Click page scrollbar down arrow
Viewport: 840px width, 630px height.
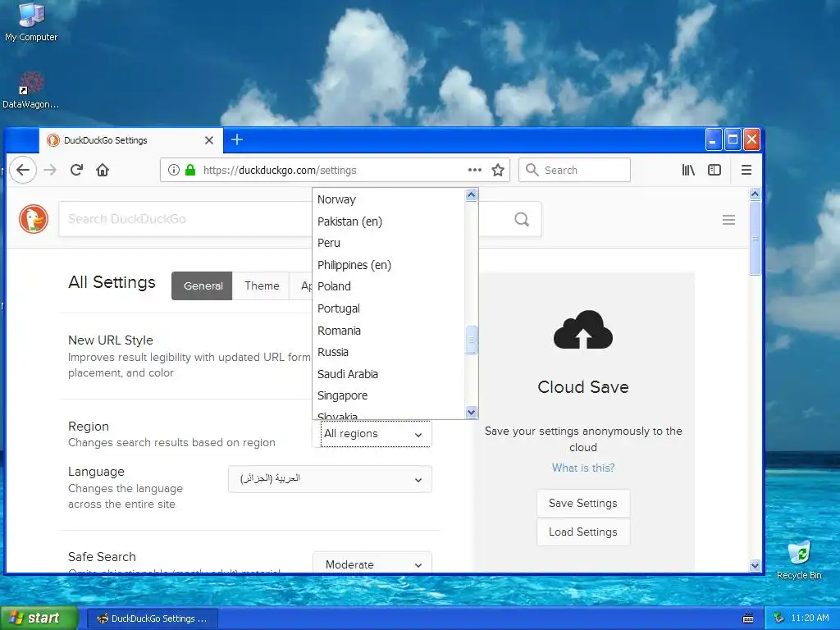[755, 565]
